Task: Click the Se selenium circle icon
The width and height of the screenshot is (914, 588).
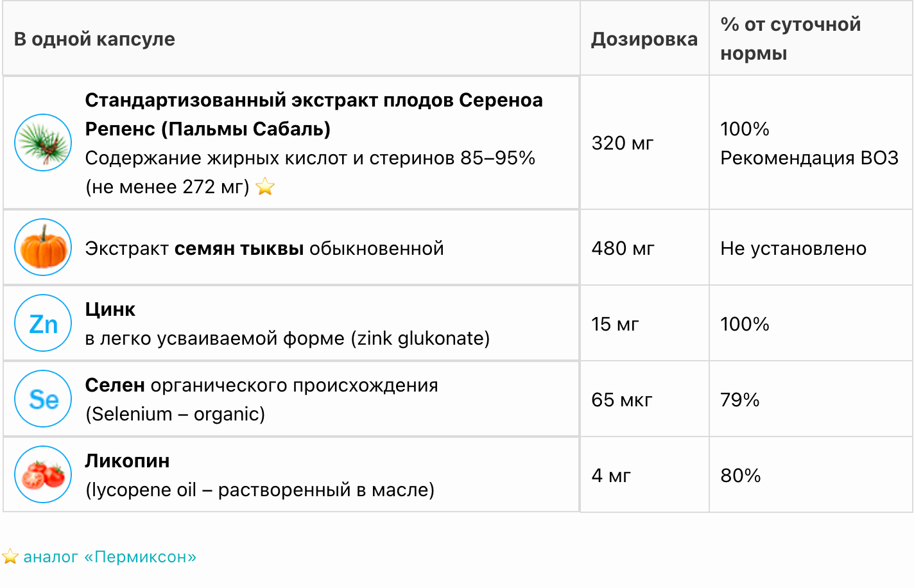Action: [43, 399]
